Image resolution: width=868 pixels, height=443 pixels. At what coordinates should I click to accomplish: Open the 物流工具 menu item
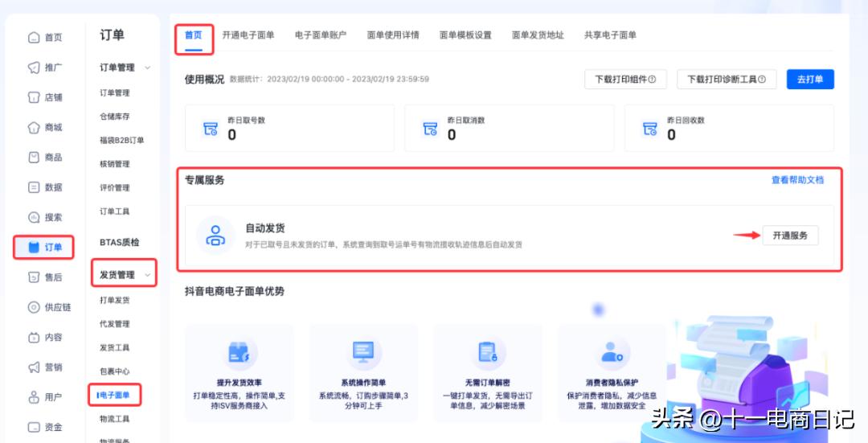click(115, 419)
